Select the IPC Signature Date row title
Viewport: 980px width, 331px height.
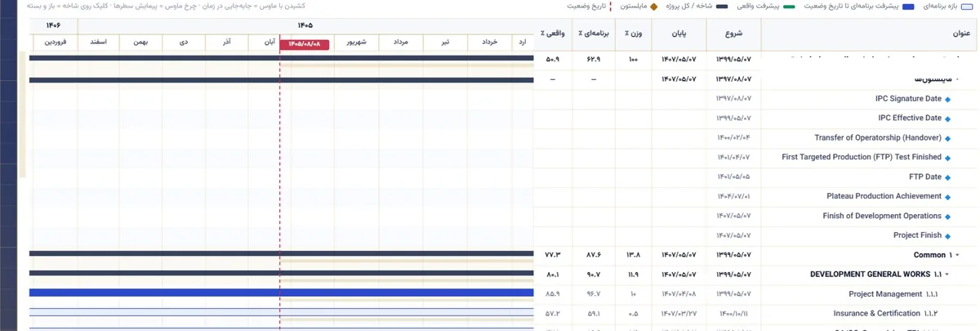point(908,99)
